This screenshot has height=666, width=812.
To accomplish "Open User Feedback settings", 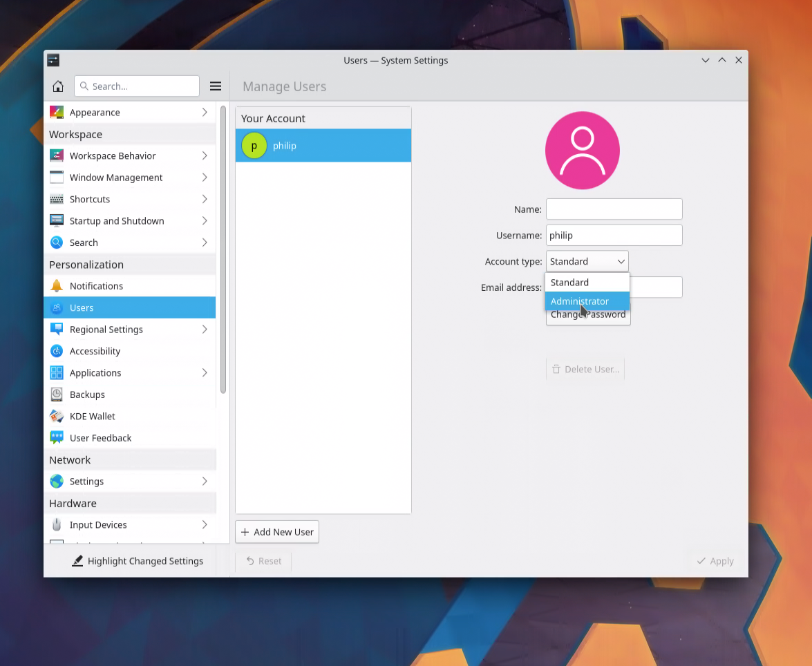I will 100,438.
